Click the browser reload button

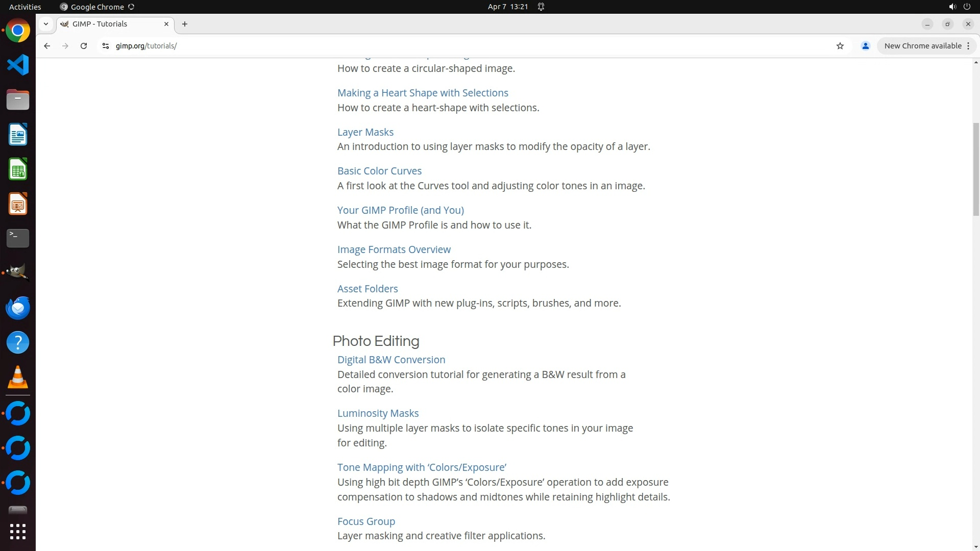[x=84, y=46]
